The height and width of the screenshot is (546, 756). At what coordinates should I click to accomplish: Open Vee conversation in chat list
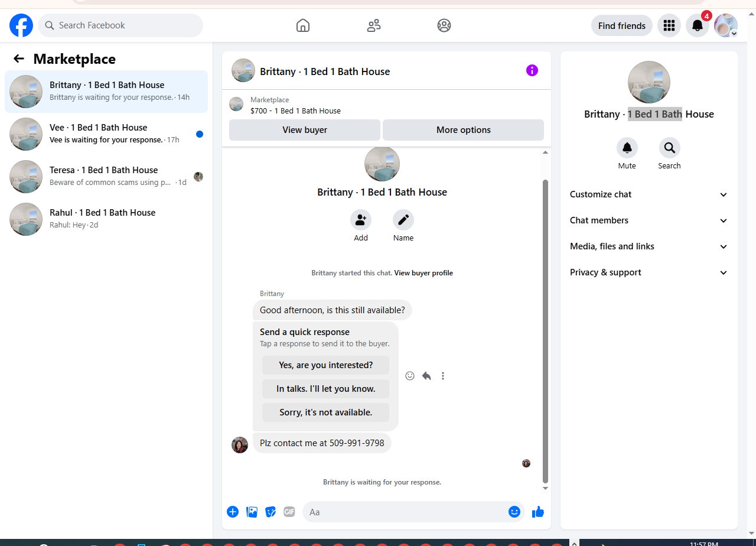coord(106,134)
